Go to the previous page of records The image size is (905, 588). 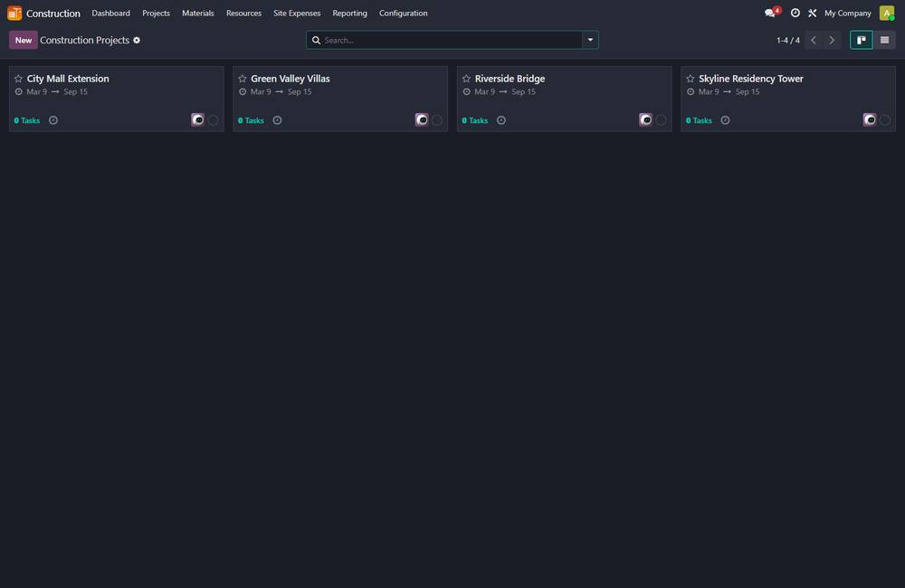(814, 40)
